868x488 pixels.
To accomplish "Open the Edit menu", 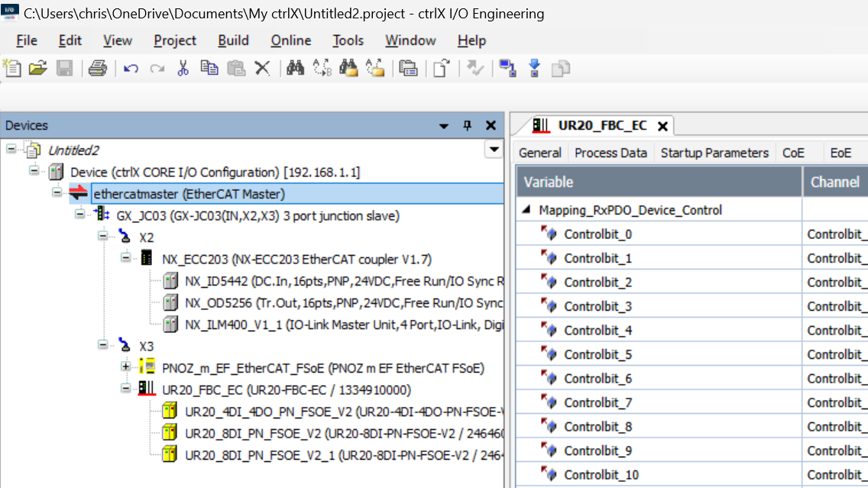I will [x=70, y=40].
